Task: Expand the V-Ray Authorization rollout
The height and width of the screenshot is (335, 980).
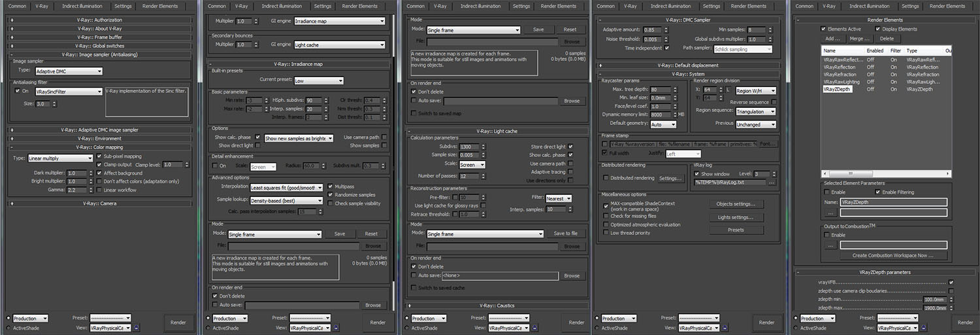Action: tap(99, 20)
